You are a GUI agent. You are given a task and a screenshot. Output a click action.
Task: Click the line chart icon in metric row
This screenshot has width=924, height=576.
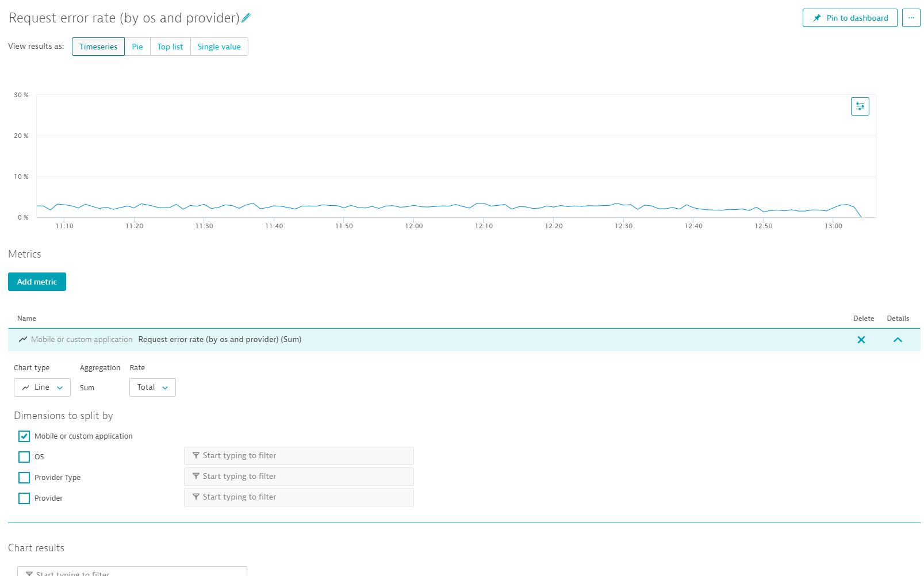point(23,339)
